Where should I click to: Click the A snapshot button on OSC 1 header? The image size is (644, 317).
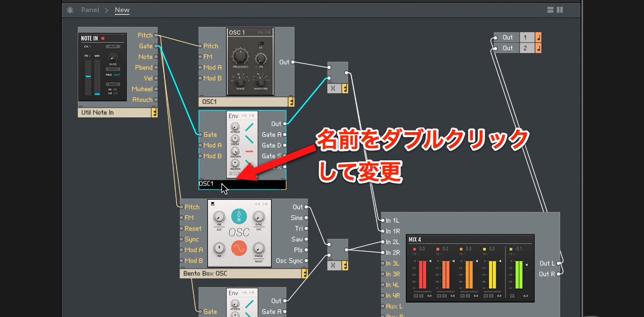click(260, 32)
